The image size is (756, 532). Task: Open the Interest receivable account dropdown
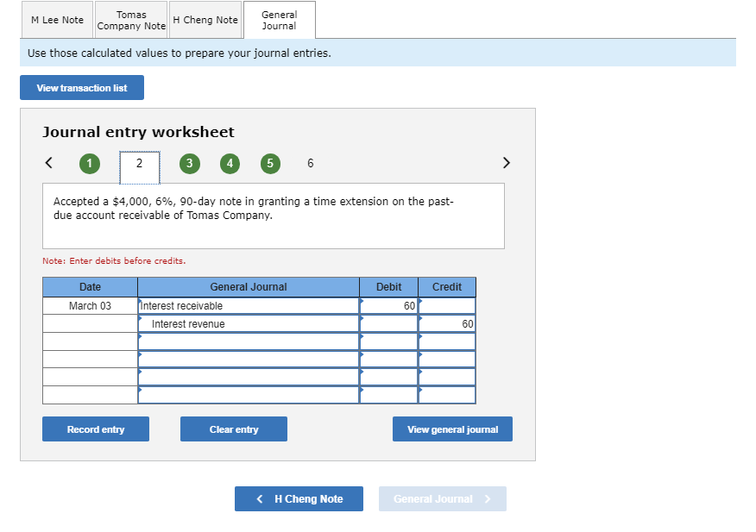click(249, 306)
